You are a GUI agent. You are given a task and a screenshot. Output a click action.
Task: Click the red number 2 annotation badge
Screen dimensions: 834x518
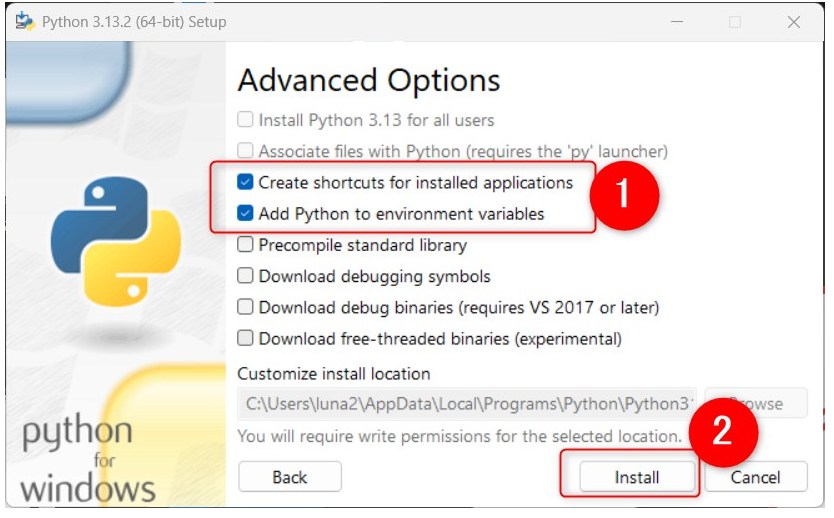point(723,432)
